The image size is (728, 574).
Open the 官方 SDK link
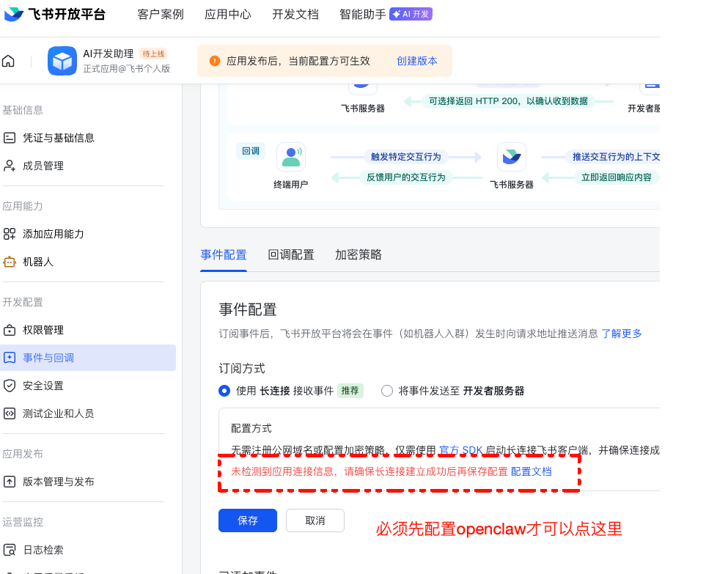461,450
